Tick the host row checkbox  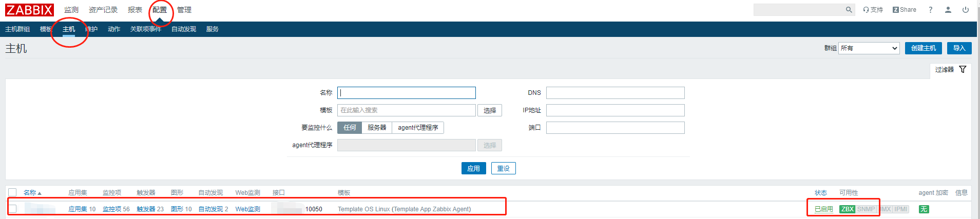coord(13,209)
